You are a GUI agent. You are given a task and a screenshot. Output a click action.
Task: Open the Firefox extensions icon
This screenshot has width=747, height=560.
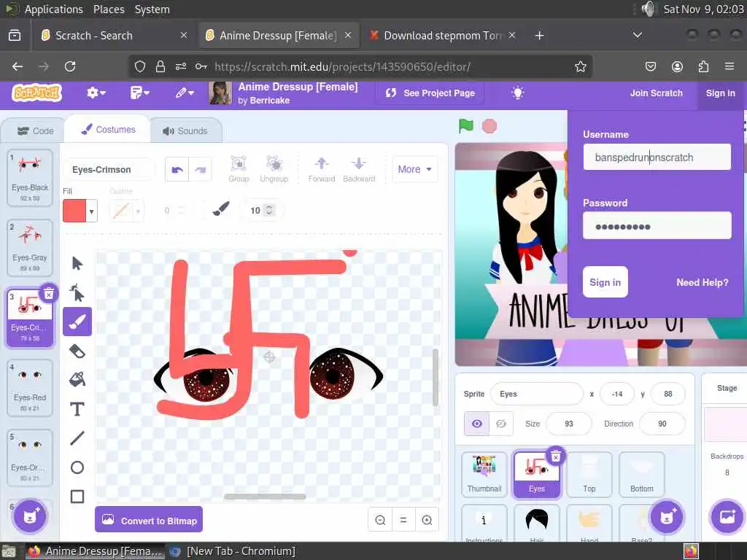pyautogui.click(x=703, y=66)
